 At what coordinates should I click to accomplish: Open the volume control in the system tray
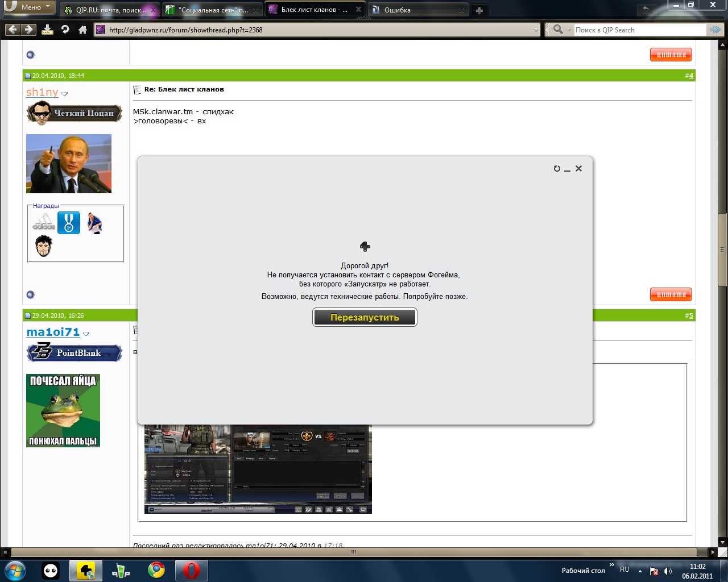coord(668,571)
